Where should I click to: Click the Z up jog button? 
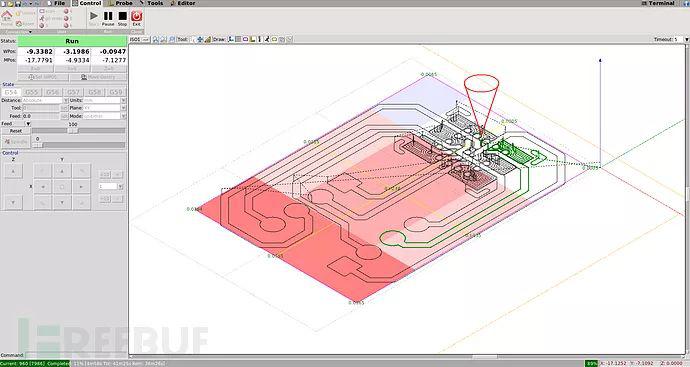(x=13, y=171)
